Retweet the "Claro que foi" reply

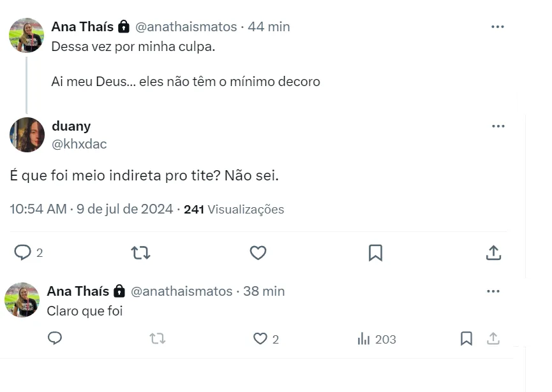click(157, 339)
